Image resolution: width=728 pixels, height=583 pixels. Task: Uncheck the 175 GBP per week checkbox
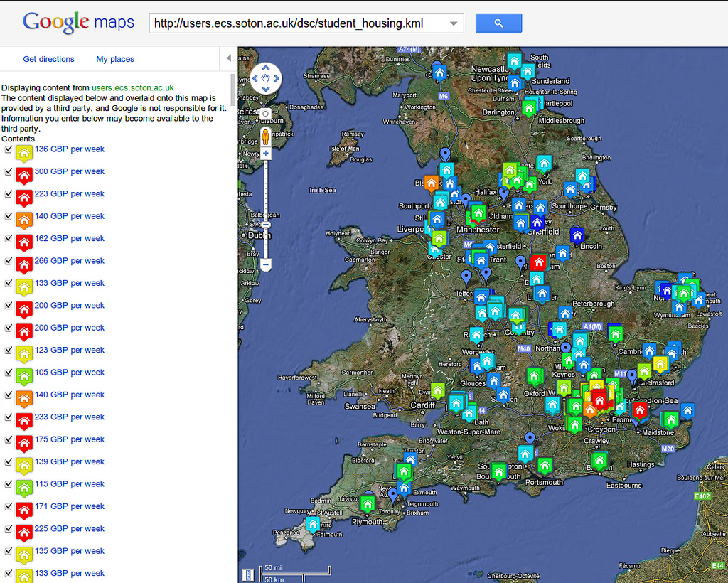coord(8,439)
